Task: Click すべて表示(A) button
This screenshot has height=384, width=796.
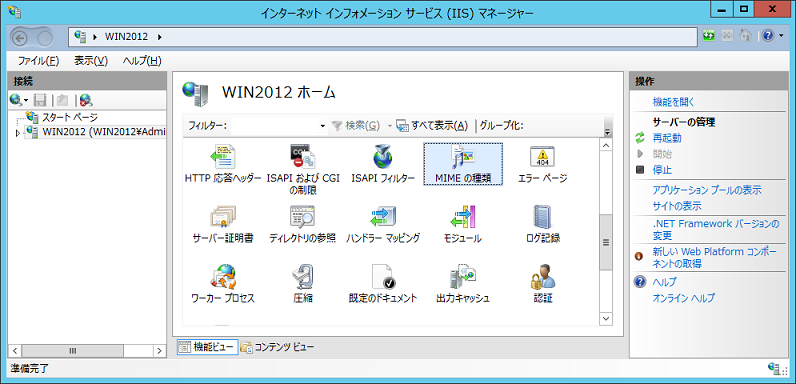Action: [432, 125]
